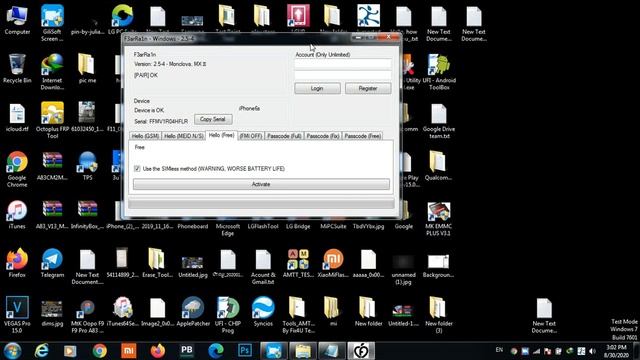The height and width of the screenshot is (360, 640).
Task: Select the Google Chrome desktop icon
Action: click(x=17, y=169)
